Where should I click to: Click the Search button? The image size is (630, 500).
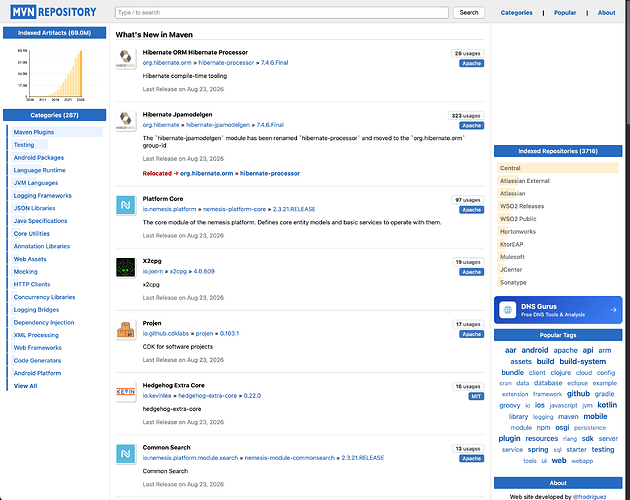click(x=469, y=12)
